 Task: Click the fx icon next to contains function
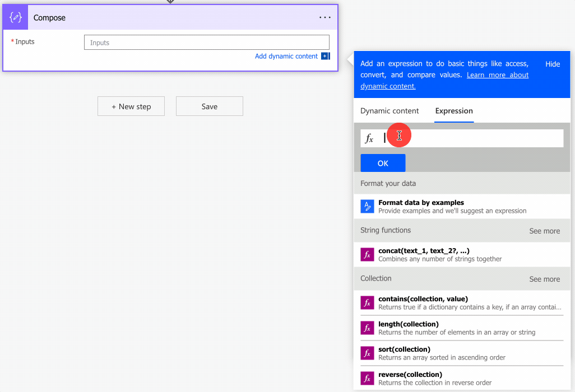[367, 303]
